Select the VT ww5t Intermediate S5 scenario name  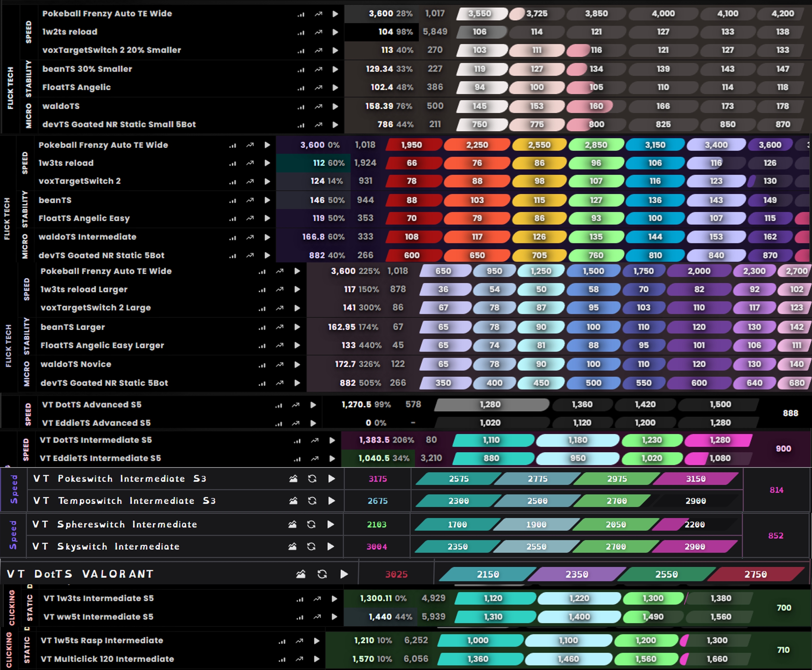pos(98,617)
